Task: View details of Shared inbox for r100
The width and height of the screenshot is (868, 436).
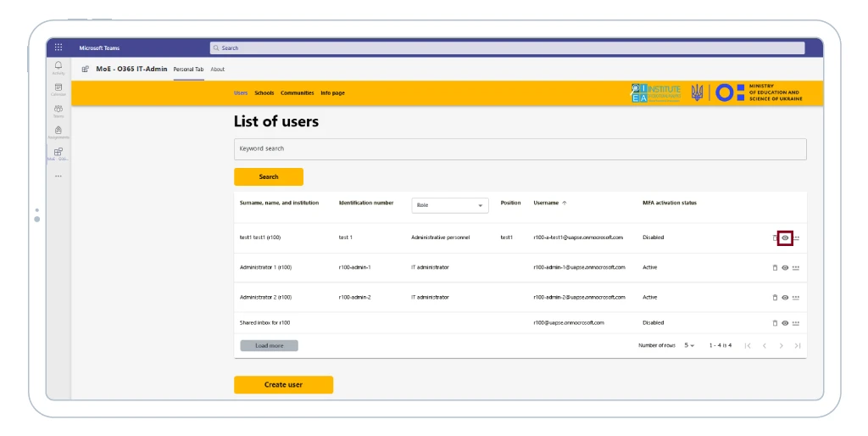Action: tap(785, 323)
